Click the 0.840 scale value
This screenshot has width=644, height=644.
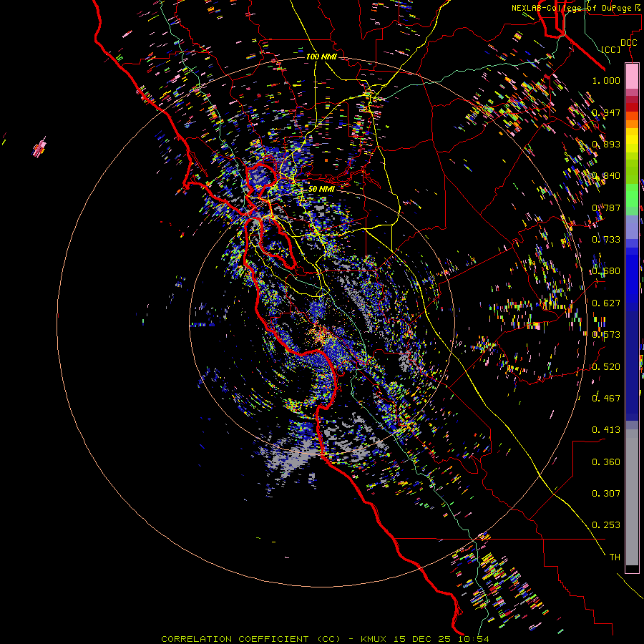[x=606, y=176]
